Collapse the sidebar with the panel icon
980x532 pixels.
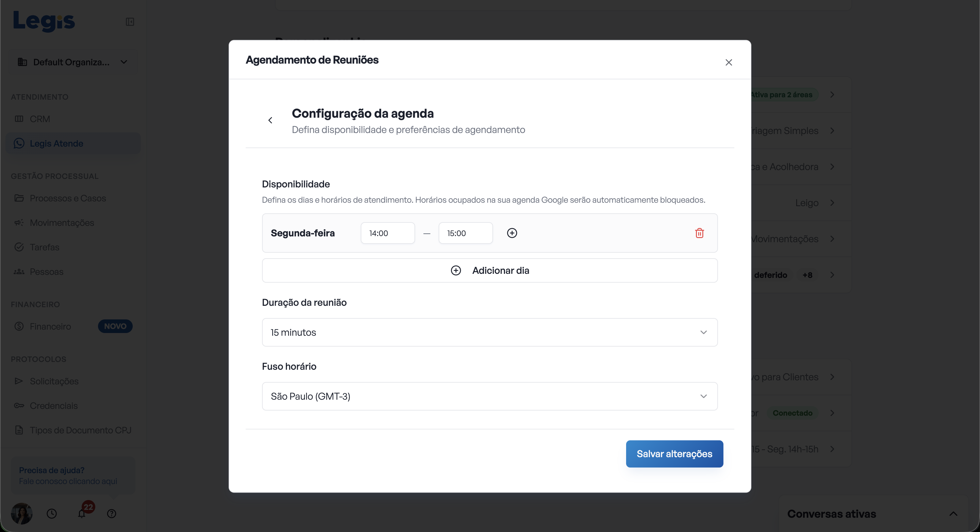[x=130, y=22]
